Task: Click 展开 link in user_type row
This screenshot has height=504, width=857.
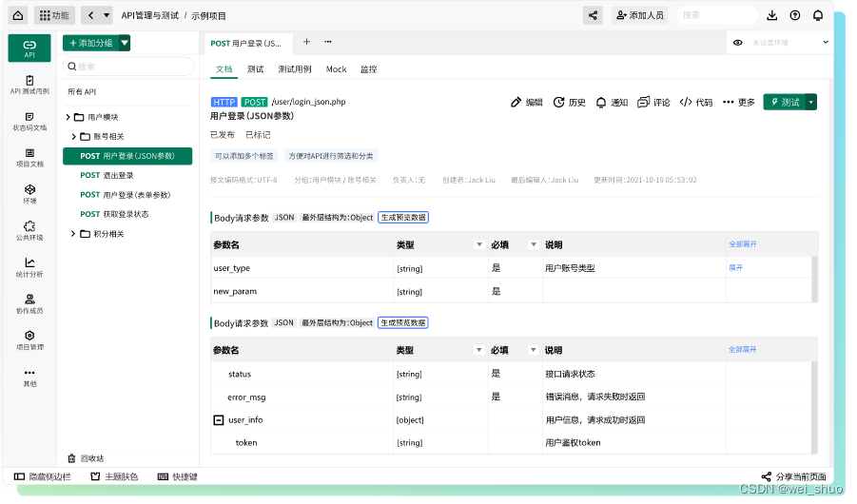Action: point(735,268)
